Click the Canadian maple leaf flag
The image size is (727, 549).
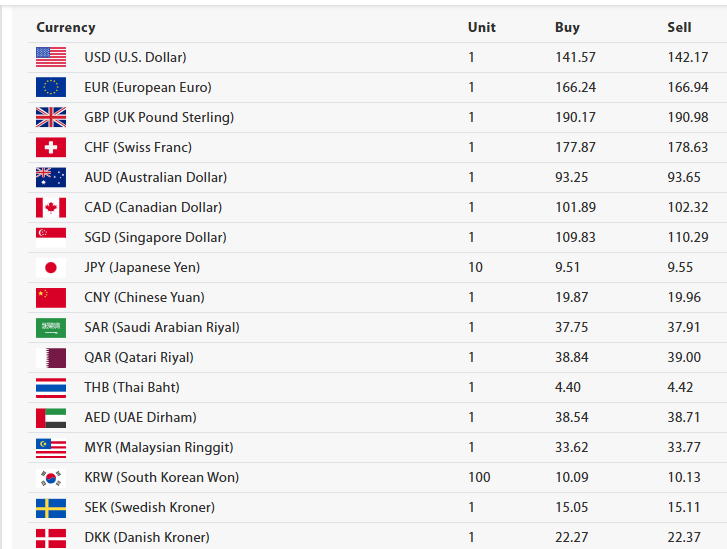pyautogui.click(x=51, y=207)
